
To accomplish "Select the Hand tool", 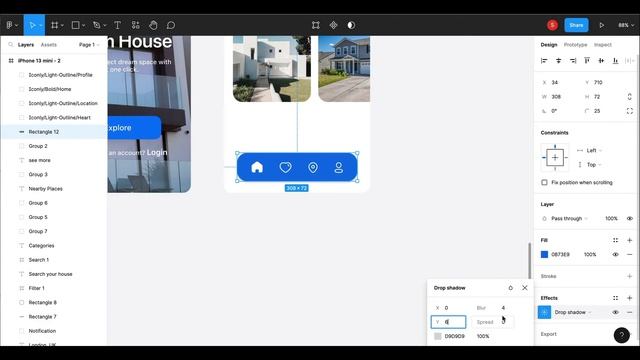I will [153, 25].
